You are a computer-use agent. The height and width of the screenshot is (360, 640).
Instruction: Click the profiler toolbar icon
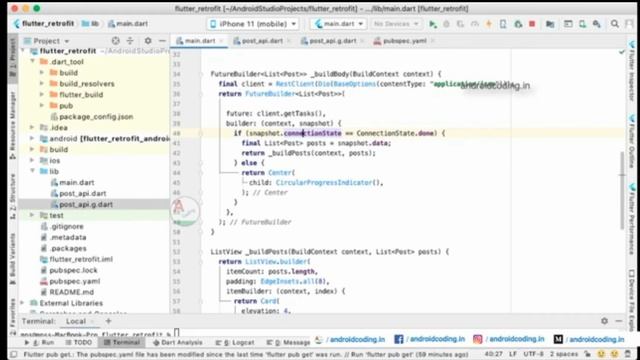coord(475,24)
